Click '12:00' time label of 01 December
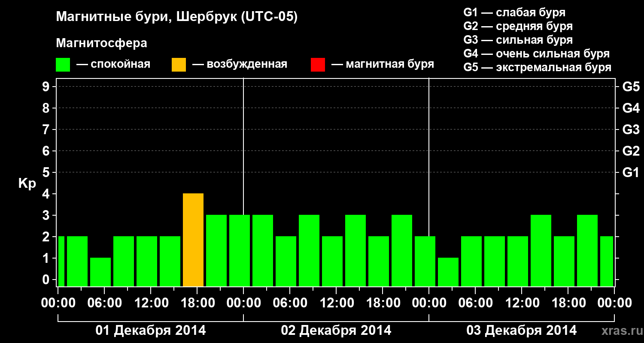The height and width of the screenshot is (343, 644). pyautogui.click(x=151, y=303)
